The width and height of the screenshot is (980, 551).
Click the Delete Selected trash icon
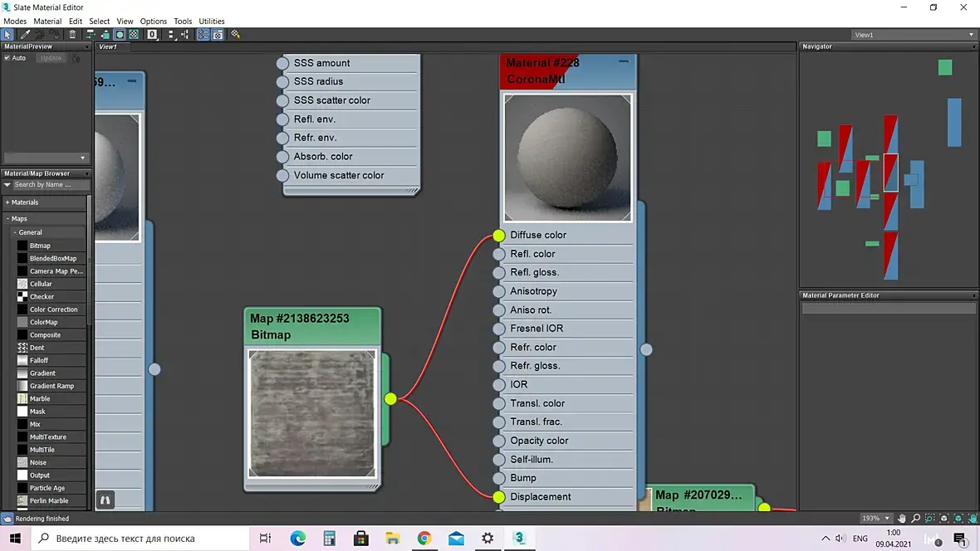[72, 35]
